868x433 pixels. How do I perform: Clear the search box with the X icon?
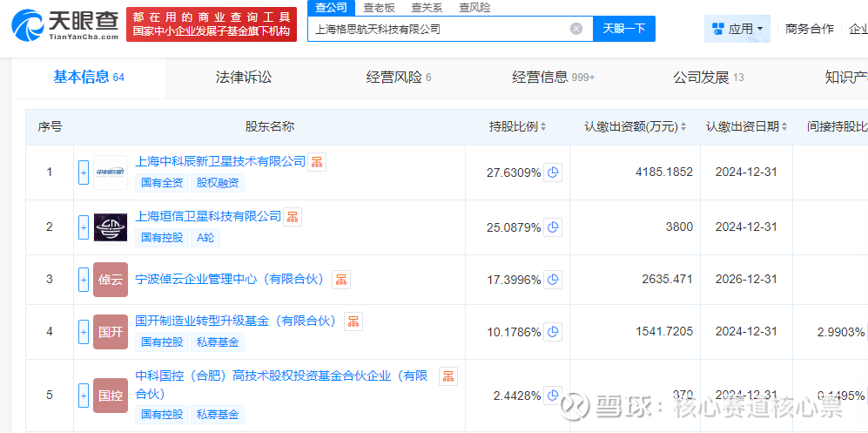coord(576,29)
